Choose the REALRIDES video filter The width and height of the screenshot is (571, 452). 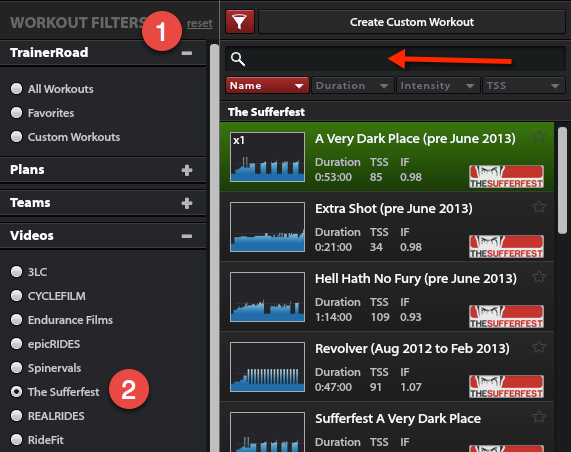click(16, 416)
